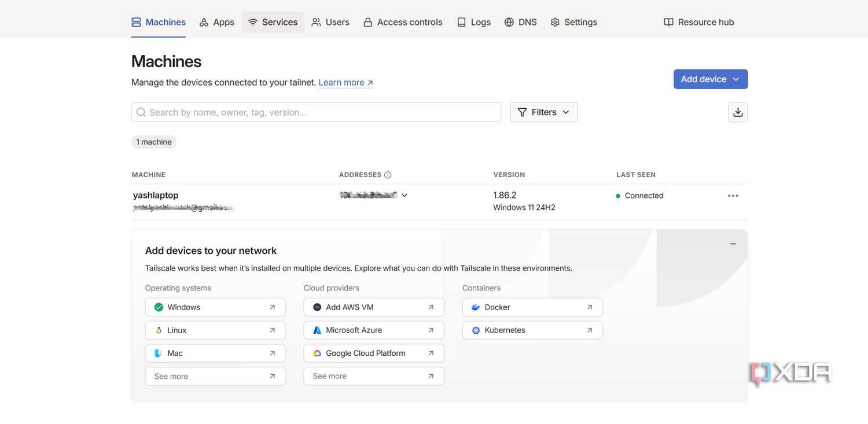
Task: Switch to the Apps tab
Action: point(217,22)
